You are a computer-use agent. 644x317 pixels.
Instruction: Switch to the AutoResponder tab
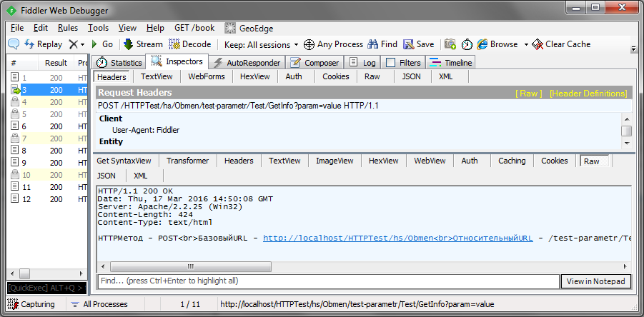(247, 63)
